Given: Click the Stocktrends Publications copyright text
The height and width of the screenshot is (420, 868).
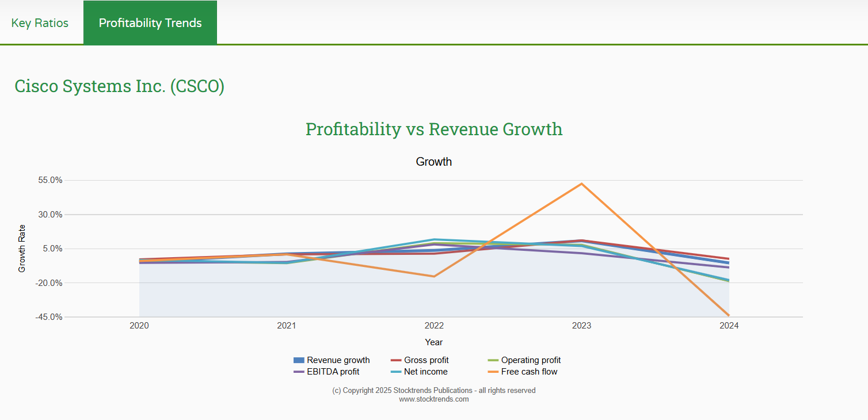Looking at the screenshot, I should coord(433,390).
